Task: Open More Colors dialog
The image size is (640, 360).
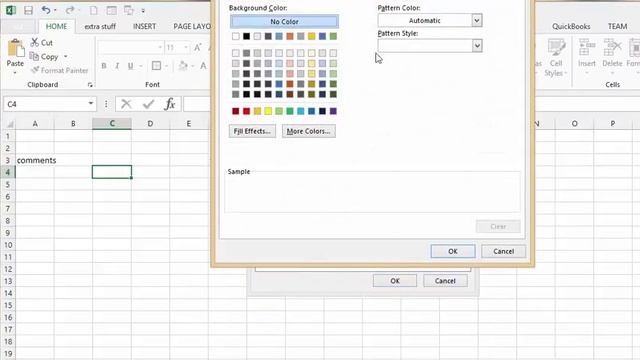Action: click(309, 131)
